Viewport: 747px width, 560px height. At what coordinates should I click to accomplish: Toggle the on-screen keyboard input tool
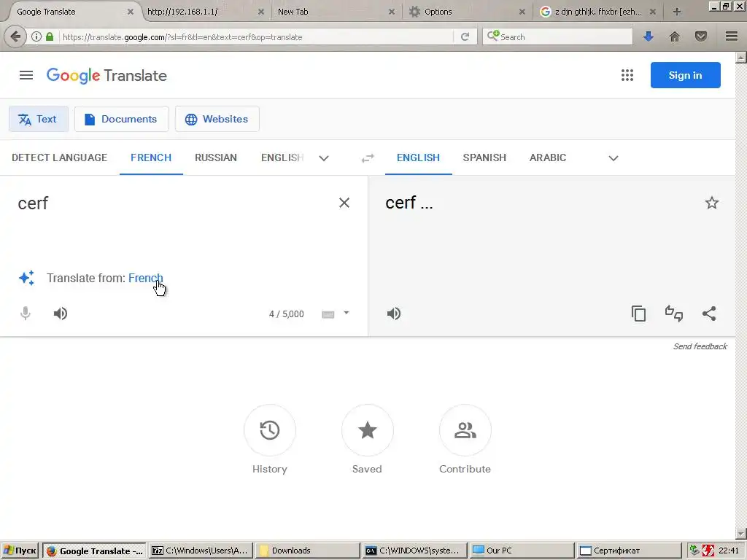[x=328, y=314]
